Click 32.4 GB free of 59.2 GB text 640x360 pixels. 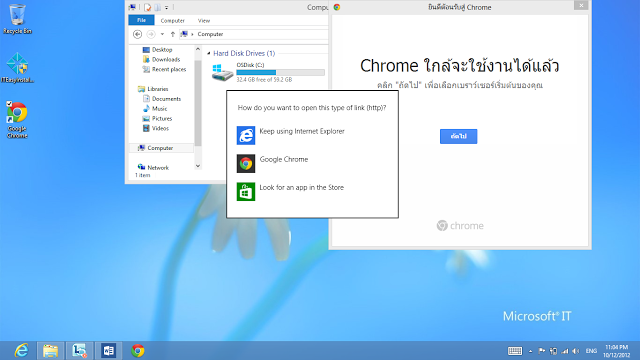click(264, 80)
